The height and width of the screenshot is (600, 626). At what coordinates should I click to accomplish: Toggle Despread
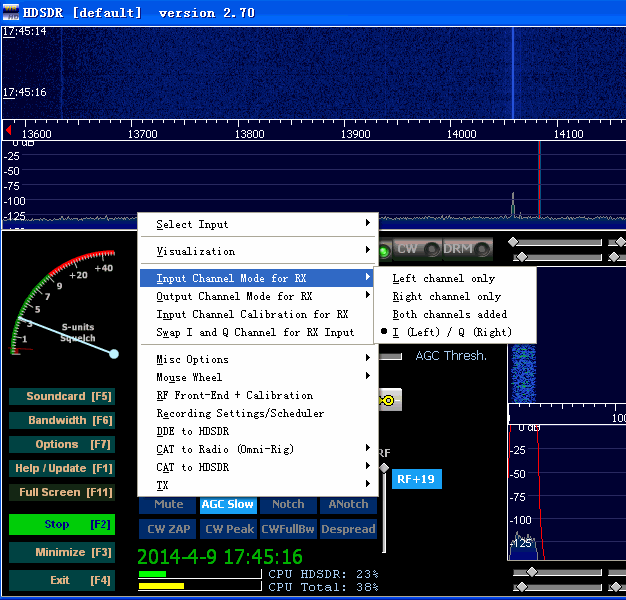click(x=348, y=529)
